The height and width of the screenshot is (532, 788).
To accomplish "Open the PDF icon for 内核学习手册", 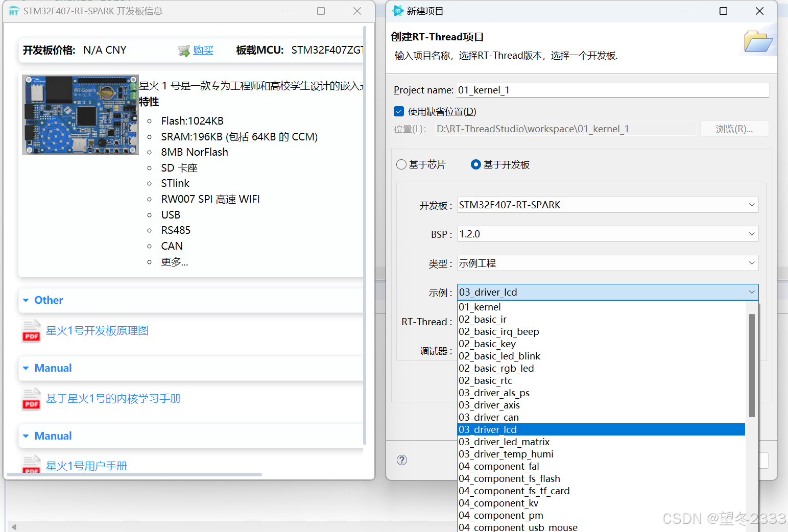I will 31,399.
